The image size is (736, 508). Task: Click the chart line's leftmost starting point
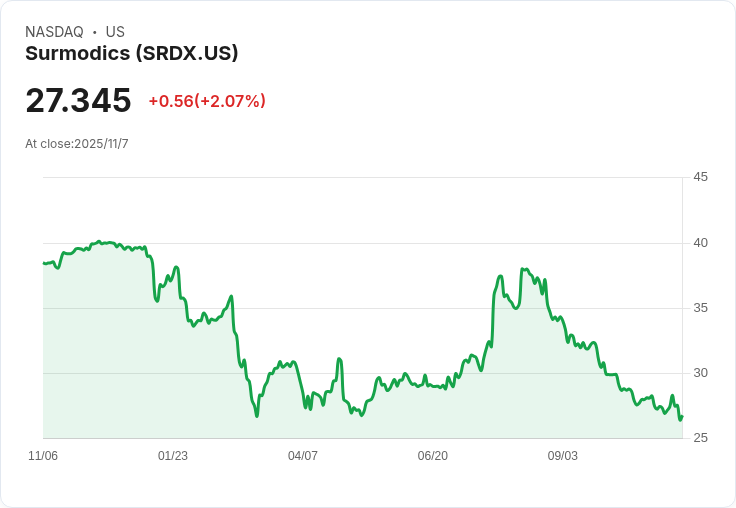pos(44,263)
